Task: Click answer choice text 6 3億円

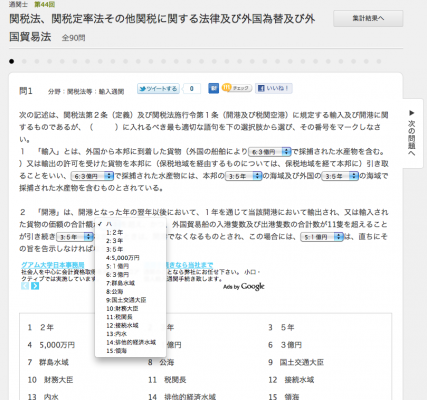Action: pyautogui.click(x=285, y=345)
